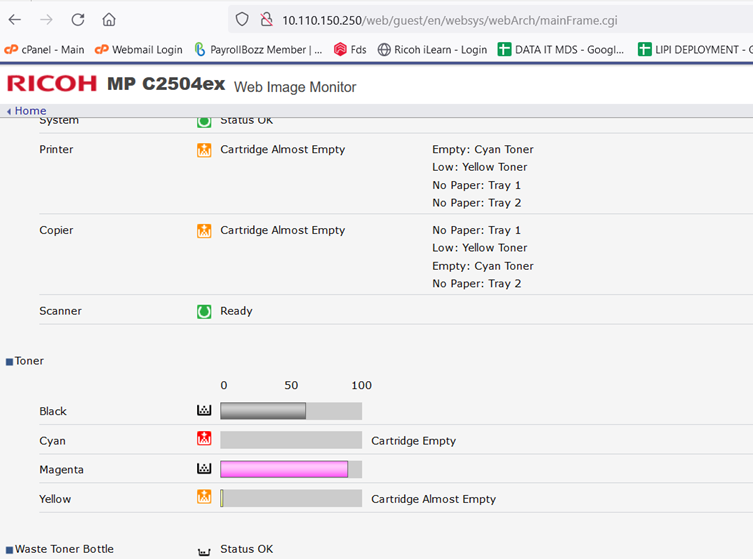Screen dimensions: 753x559
Task: Click the 'Cartridge Empty' text for Cyan
Action: [x=413, y=440]
